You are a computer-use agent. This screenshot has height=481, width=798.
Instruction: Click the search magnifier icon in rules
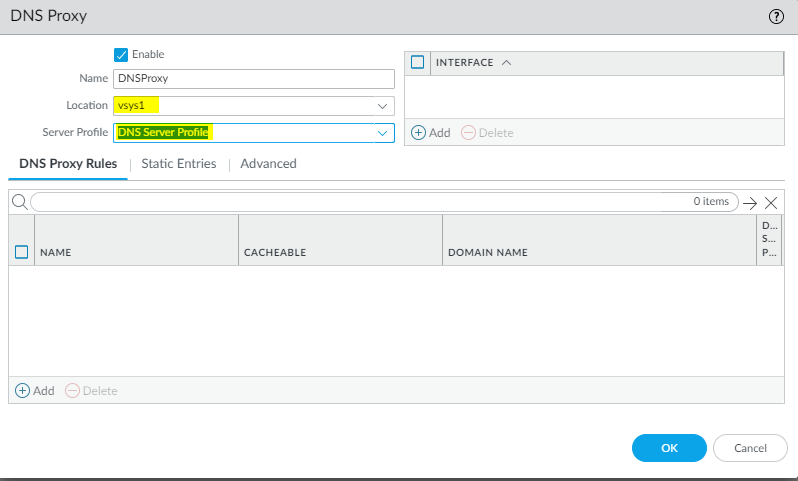click(x=19, y=202)
